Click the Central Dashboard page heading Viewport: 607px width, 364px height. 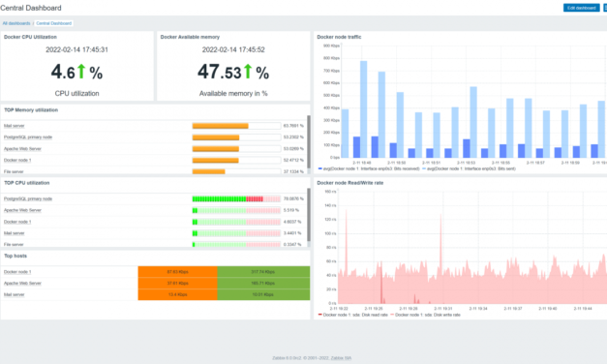tap(31, 8)
